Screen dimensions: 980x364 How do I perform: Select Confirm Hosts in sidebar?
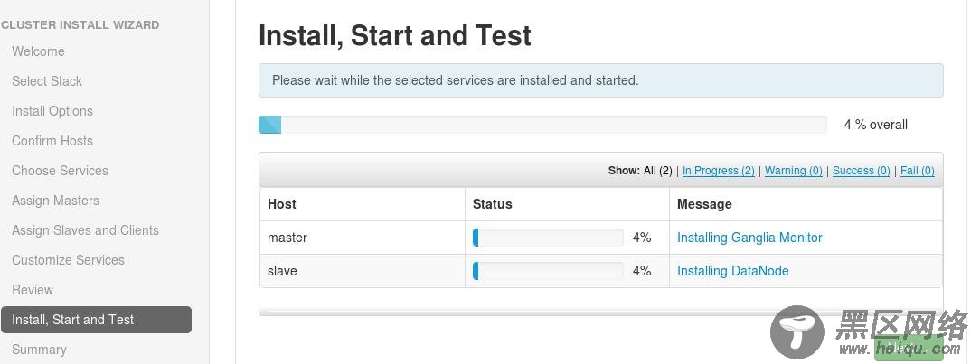pyautogui.click(x=52, y=141)
